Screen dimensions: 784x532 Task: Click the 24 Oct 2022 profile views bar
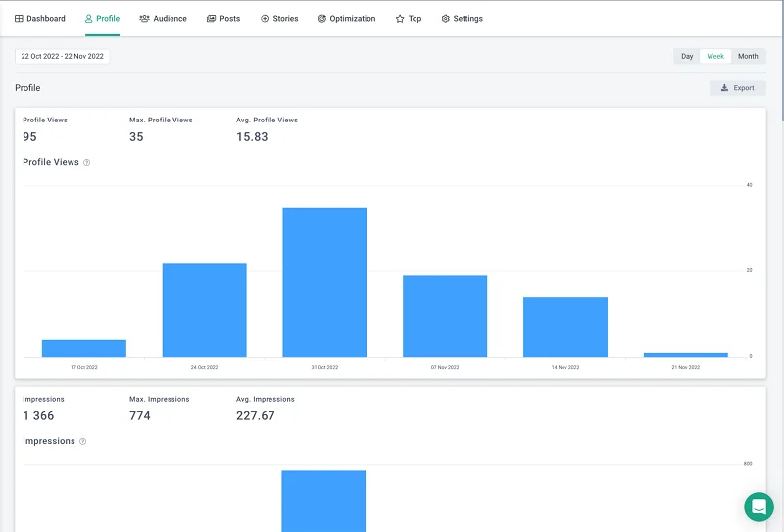click(204, 310)
